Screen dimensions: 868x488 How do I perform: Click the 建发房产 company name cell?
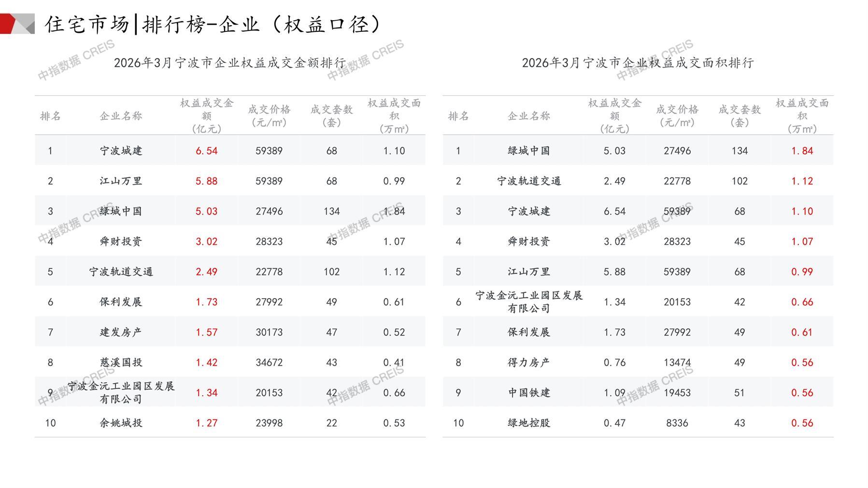tap(121, 332)
